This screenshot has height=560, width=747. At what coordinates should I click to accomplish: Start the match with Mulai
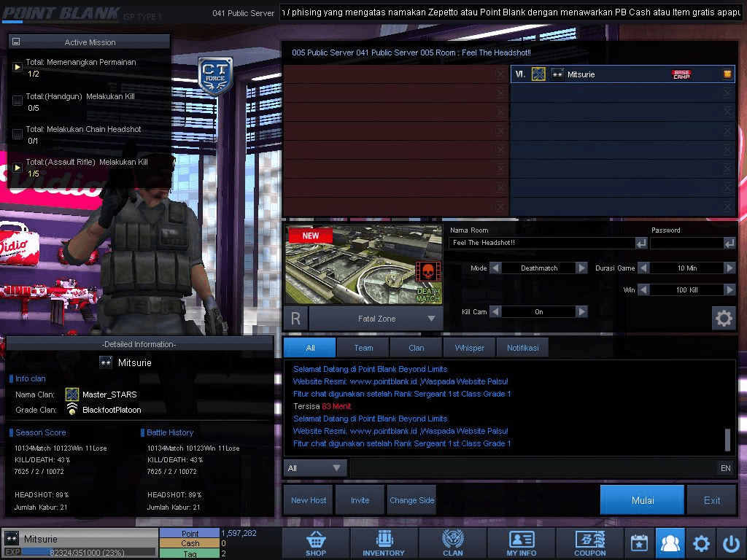click(x=642, y=500)
